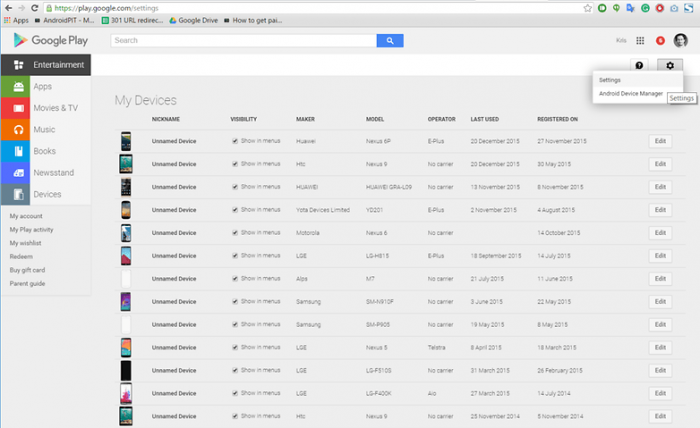Open Books section

(46, 151)
